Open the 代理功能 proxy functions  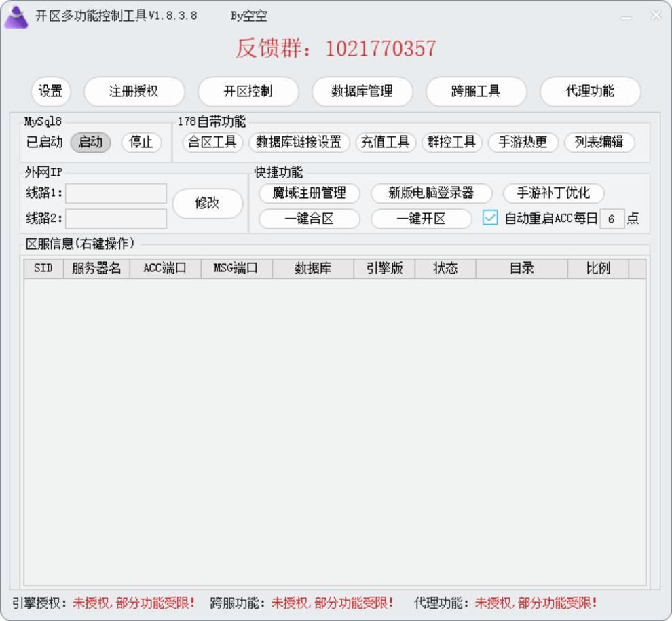click(589, 92)
